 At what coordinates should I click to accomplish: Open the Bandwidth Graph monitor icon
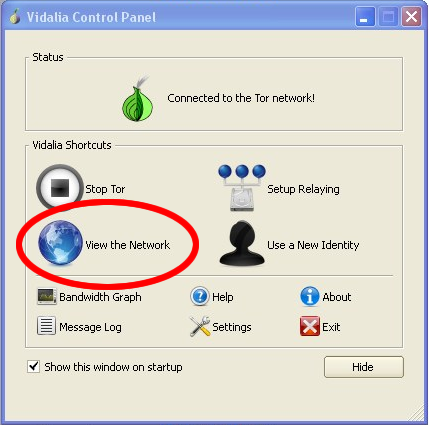(46, 297)
